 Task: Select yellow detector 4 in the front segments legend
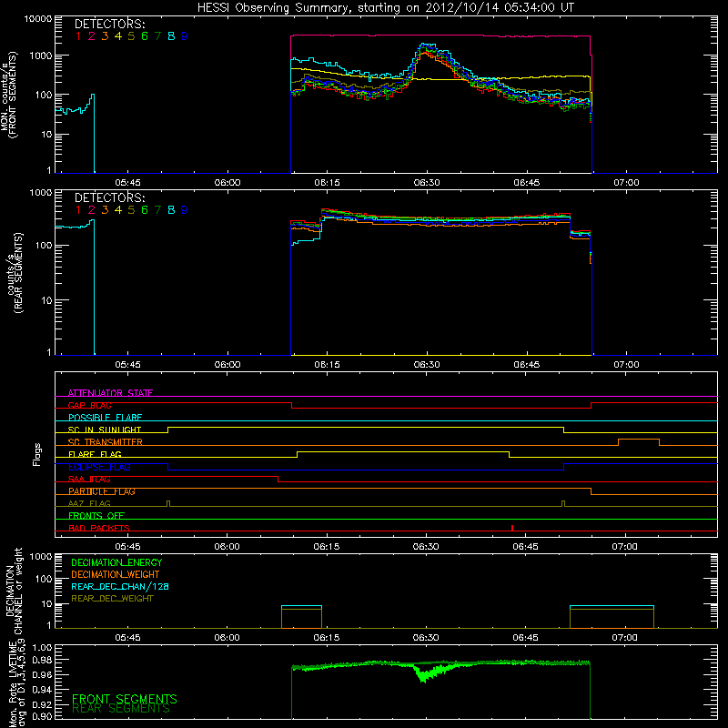(x=118, y=36)
